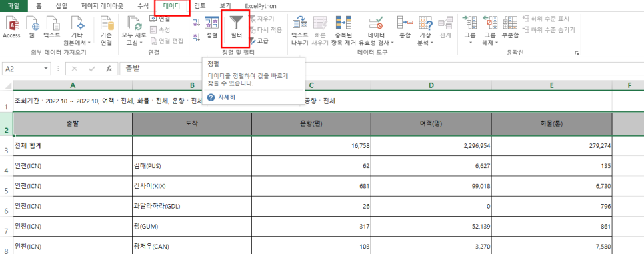Click 텍스트 나누기 text to columns

300,31
